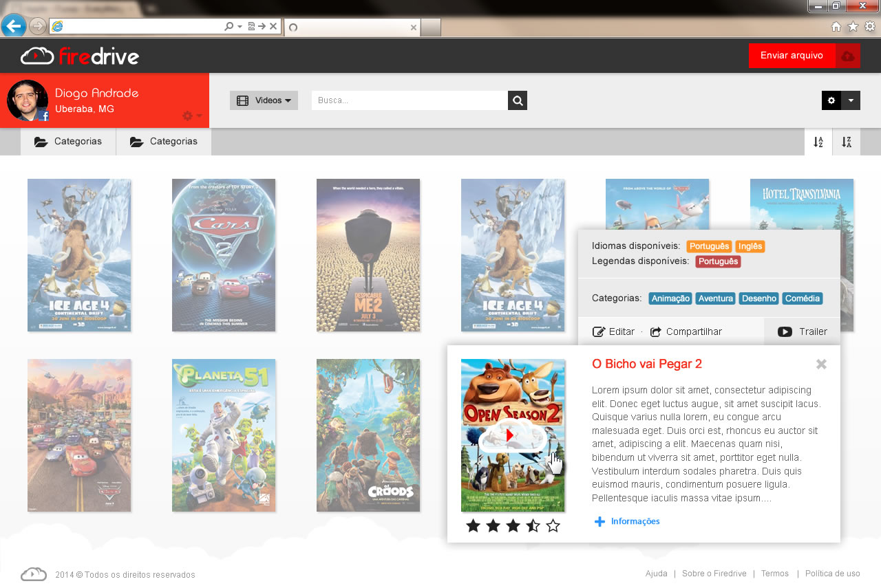Toggle the Animação category tag

(670, 298)
